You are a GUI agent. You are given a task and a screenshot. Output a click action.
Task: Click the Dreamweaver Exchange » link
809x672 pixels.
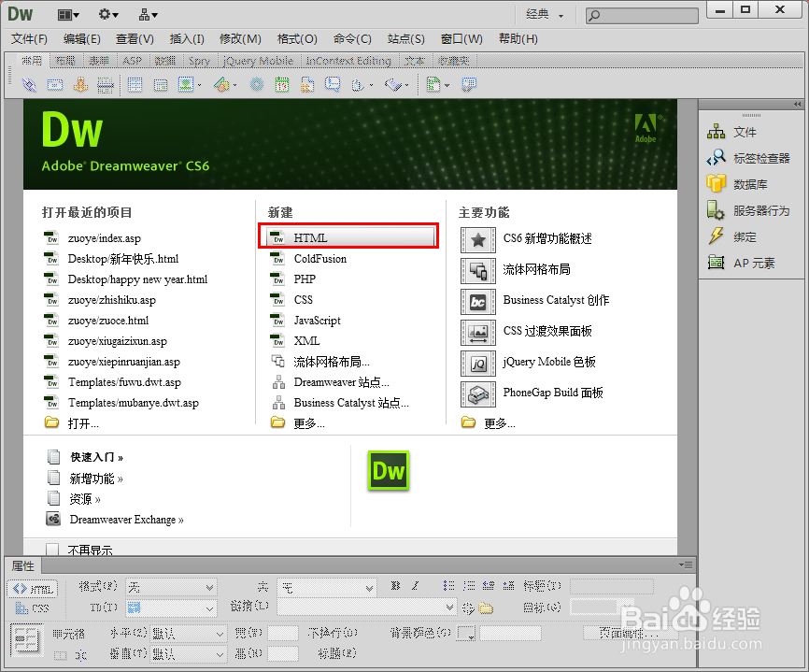point(126,520)
